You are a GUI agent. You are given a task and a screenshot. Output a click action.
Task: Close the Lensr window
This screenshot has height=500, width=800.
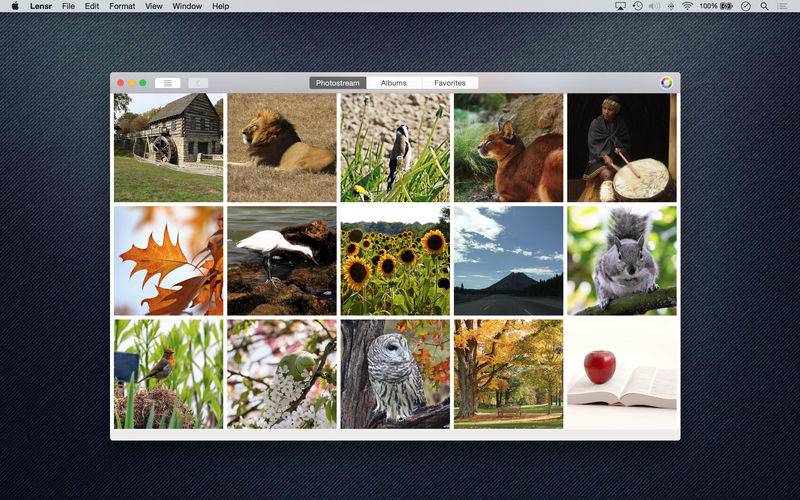pyautogui.click(x=120, y=83)
